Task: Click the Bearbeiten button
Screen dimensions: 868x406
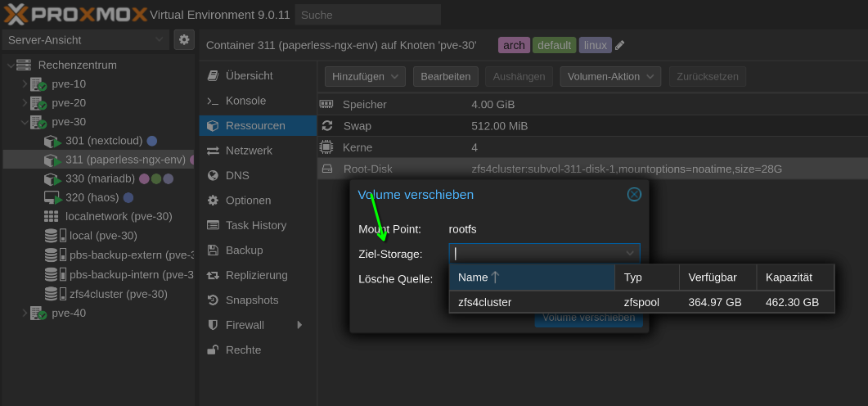Action: pos(446,76)
